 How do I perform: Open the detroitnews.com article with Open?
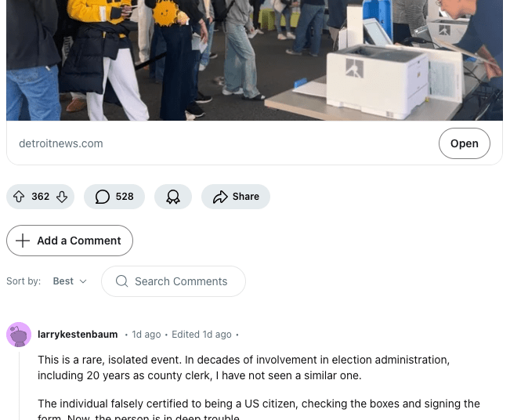464,143
